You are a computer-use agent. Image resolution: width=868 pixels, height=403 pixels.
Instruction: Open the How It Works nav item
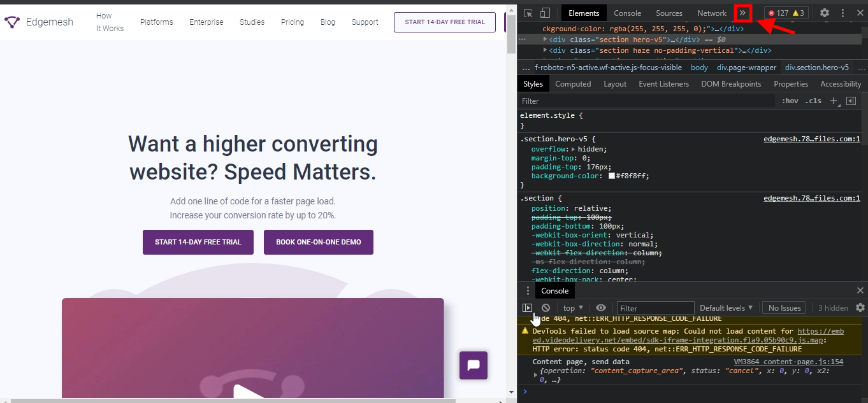pos(110,22)
